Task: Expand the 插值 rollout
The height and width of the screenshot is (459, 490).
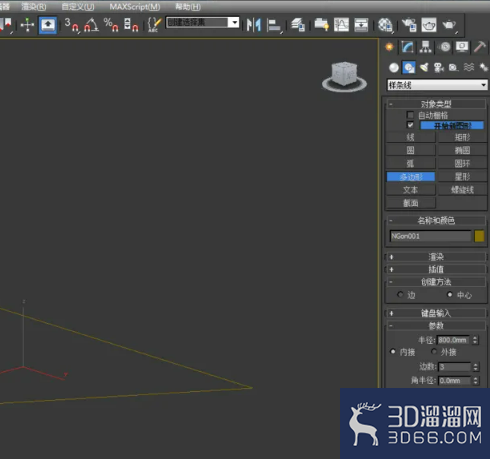Action: tap(436, 269)
